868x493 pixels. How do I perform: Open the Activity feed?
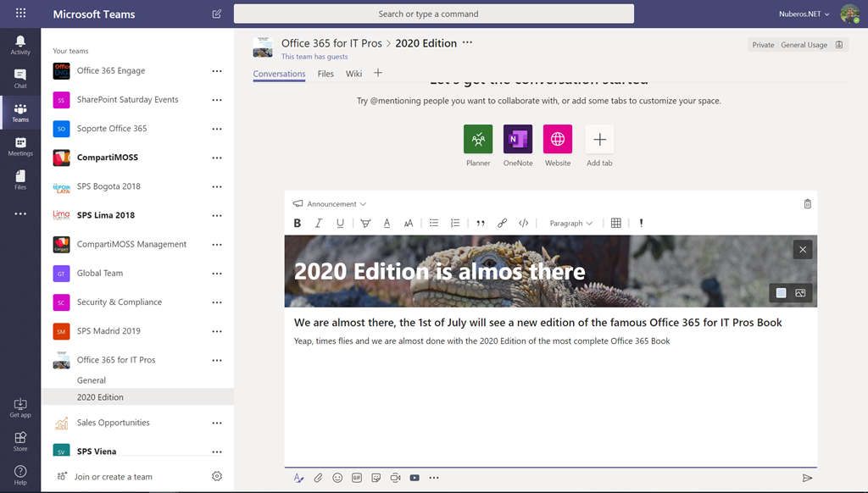click(x=20, y=45)
